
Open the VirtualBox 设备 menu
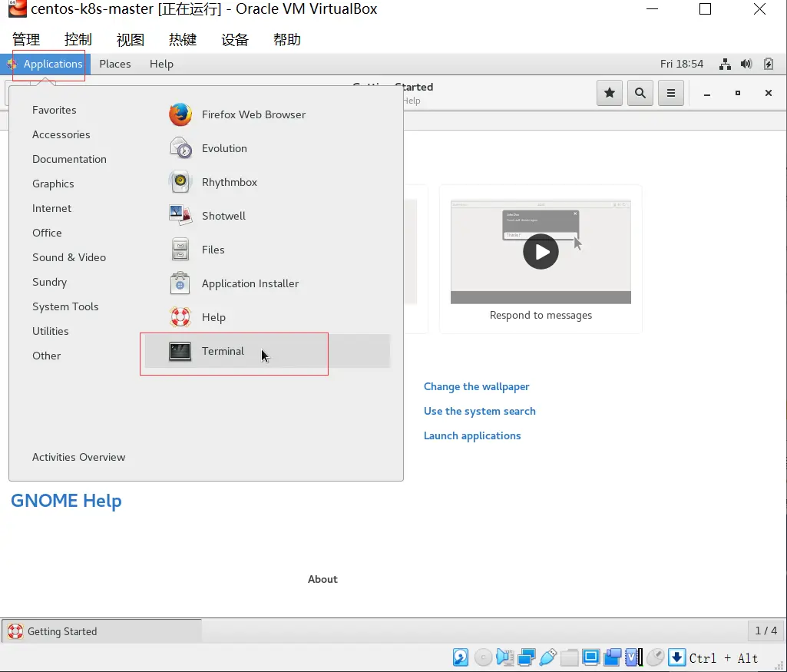(235, 40)
